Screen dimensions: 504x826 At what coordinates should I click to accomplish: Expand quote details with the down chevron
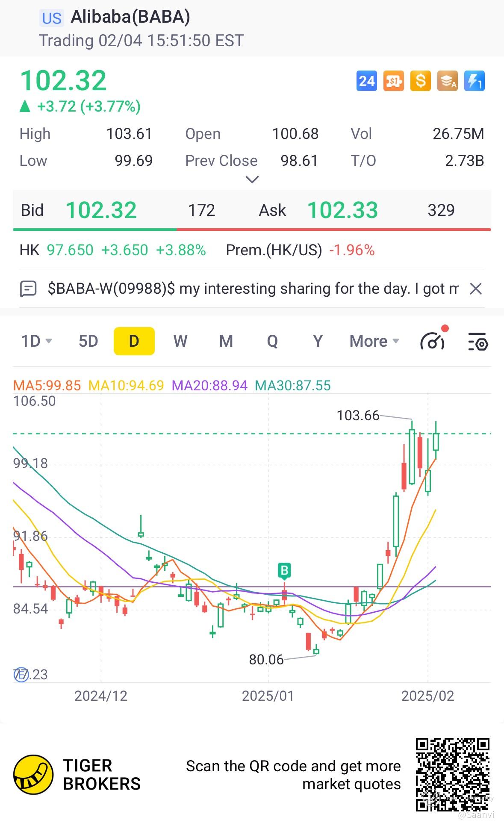click(x=252, y=180)
